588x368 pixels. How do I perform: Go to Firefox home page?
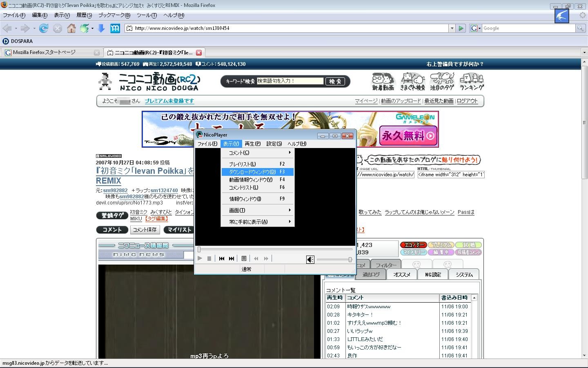point(71,28)
